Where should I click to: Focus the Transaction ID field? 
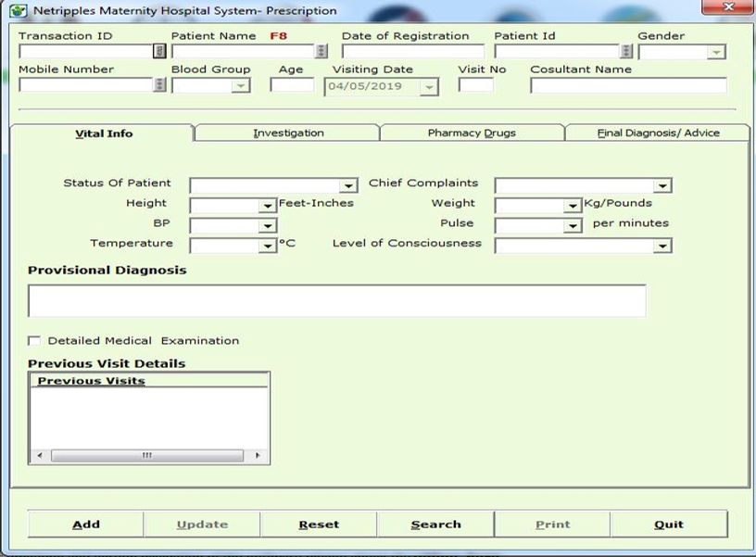coord(86,51)
